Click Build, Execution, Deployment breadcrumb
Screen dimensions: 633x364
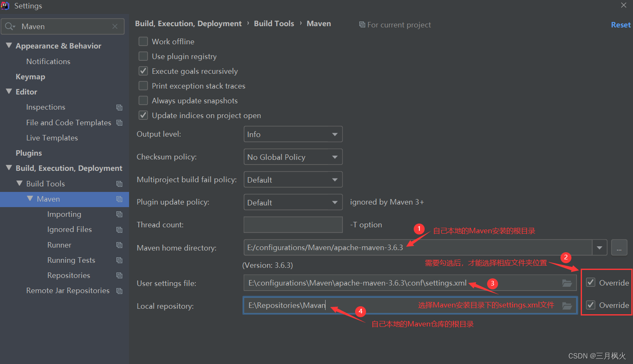[189, 24]
